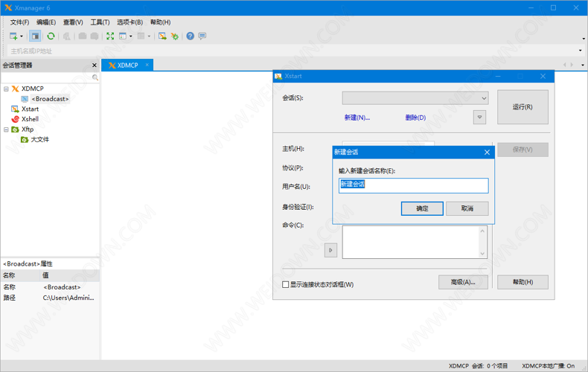Open the address bar dropdown arrow
This screenshot has height=372, width=588.
tap(580, 51)
